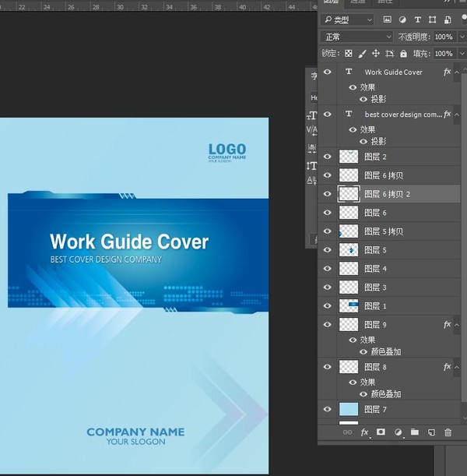
Task: Click font size icon in character panel
Action: tap(312, 115)
